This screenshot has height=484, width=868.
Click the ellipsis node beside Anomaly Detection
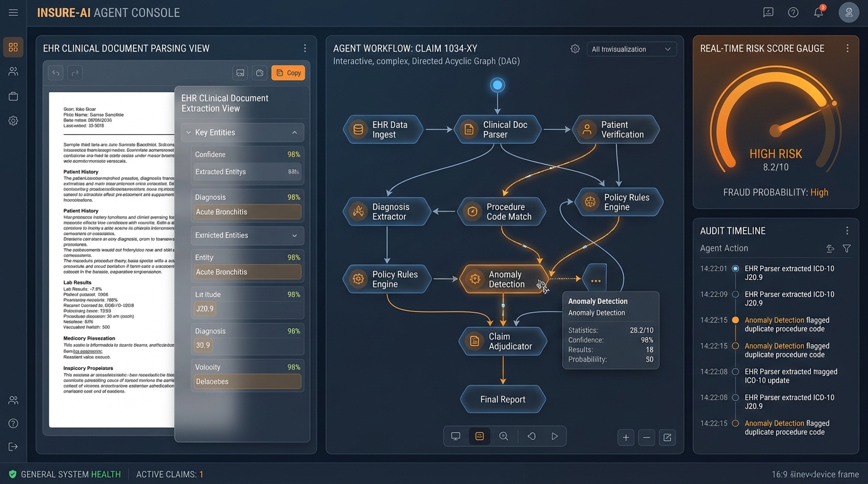pyautogui.click(x=595, y=278)
